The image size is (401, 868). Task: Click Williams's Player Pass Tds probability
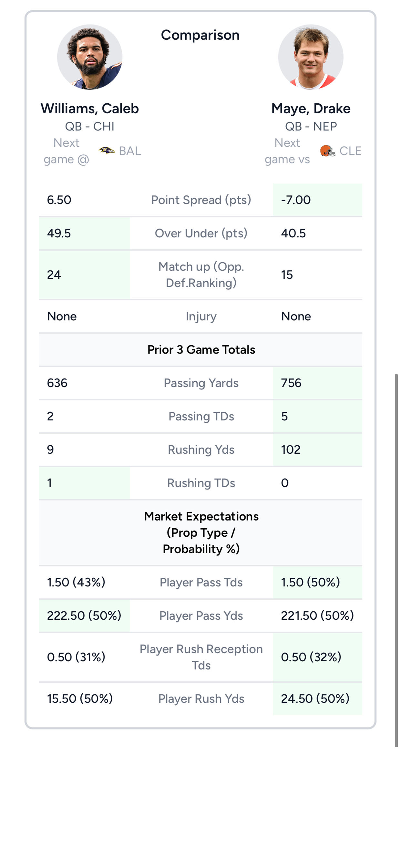76,582
